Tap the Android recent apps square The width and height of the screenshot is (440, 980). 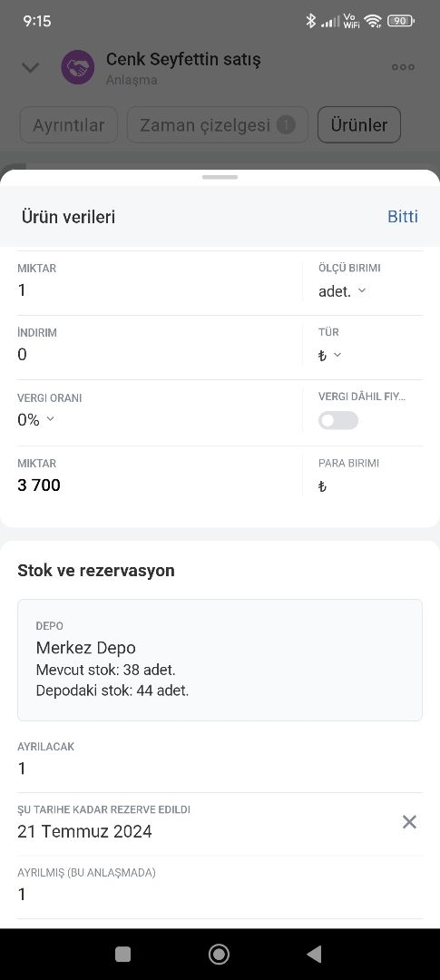123,954
